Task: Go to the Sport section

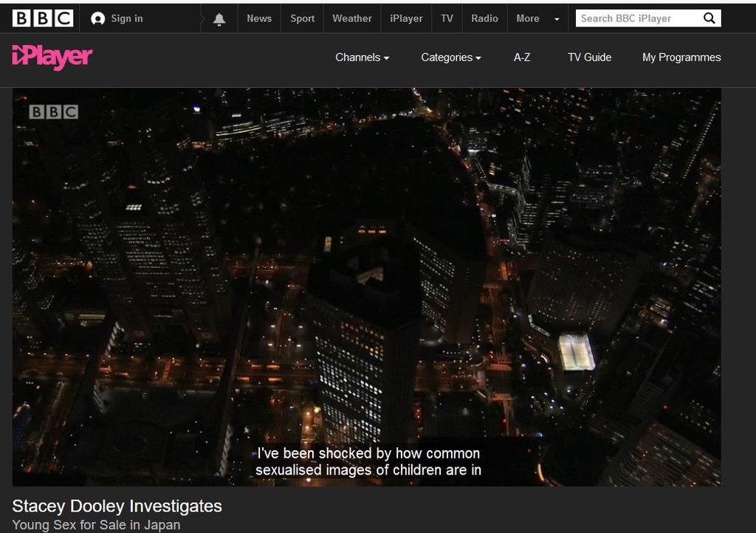Action: point(302,18)
